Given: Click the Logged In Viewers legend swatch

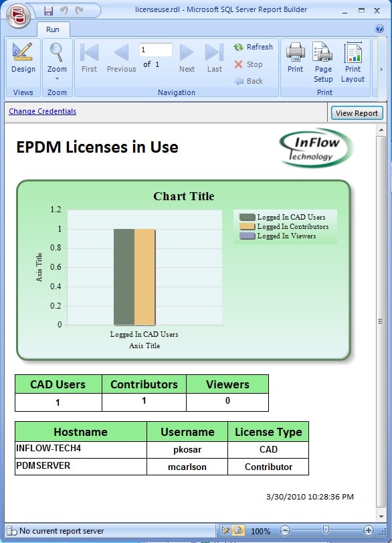Looking at the screenshot, I should pos(247,236).
